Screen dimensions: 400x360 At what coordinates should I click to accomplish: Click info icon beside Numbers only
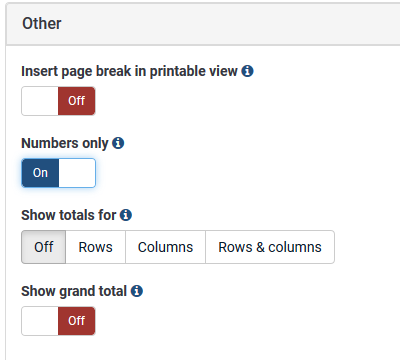(118, 143)
